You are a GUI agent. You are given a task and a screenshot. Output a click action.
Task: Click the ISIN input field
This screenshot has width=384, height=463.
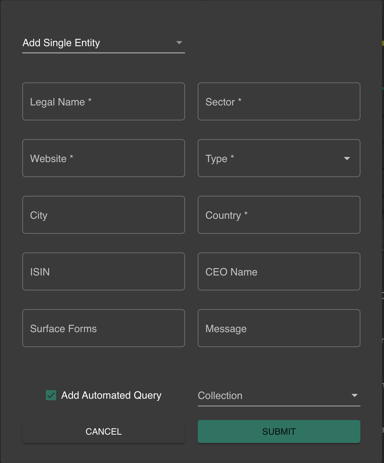click(x=103, y=271)
